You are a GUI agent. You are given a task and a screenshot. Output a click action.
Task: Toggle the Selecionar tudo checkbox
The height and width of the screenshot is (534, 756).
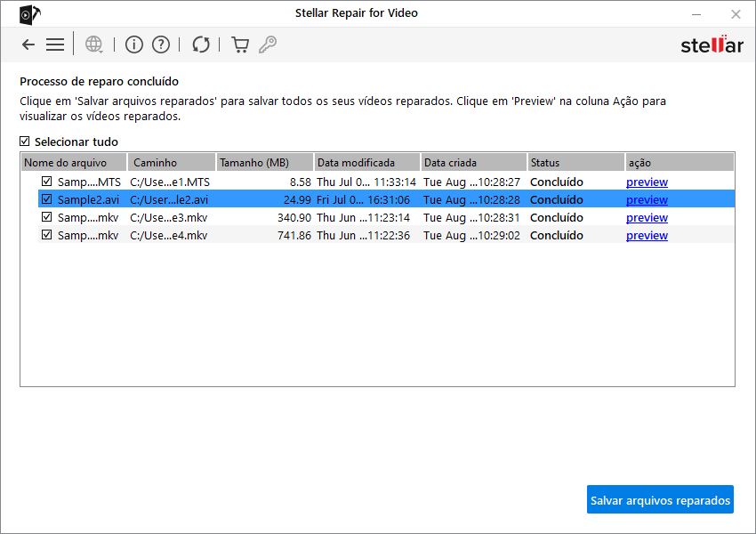(25, 142)
